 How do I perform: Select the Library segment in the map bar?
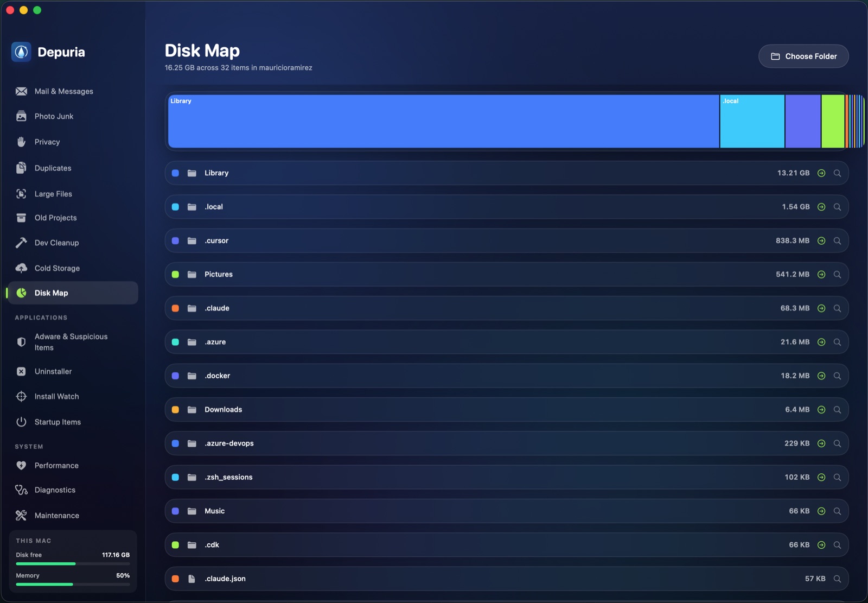443,121
